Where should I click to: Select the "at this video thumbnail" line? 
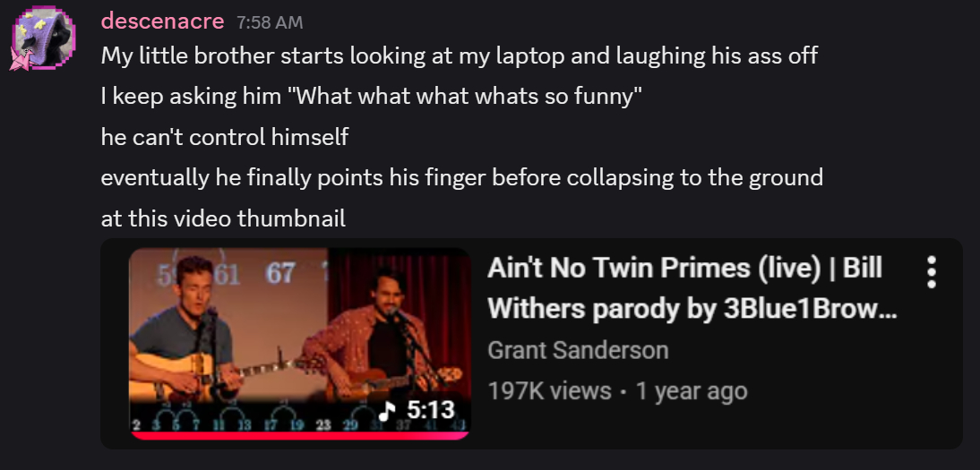223,218
